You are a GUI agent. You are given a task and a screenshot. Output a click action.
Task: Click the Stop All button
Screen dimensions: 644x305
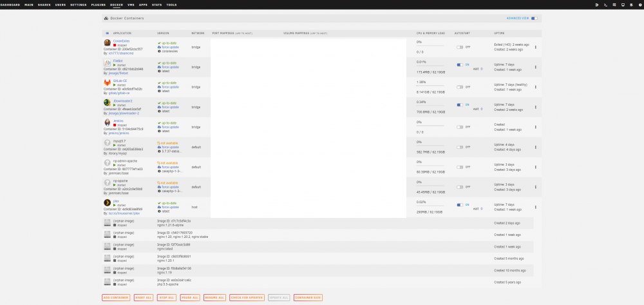click(x=167, y=298)
